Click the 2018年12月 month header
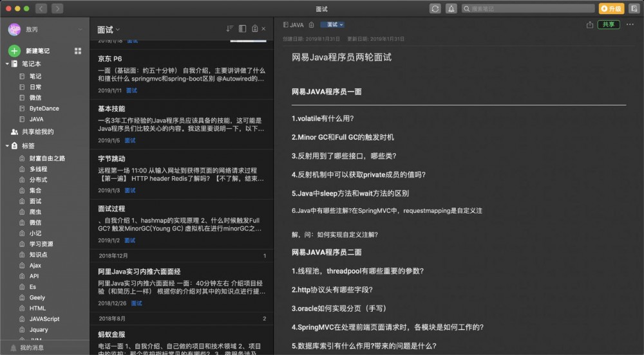This screenshot has width=644, height=355. pyautogui.click(x=182, y=256)
